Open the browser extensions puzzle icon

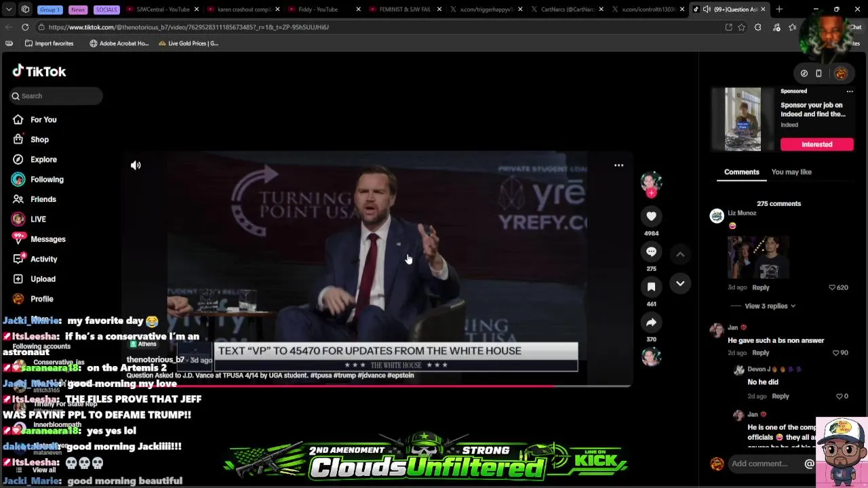point(757,27)
